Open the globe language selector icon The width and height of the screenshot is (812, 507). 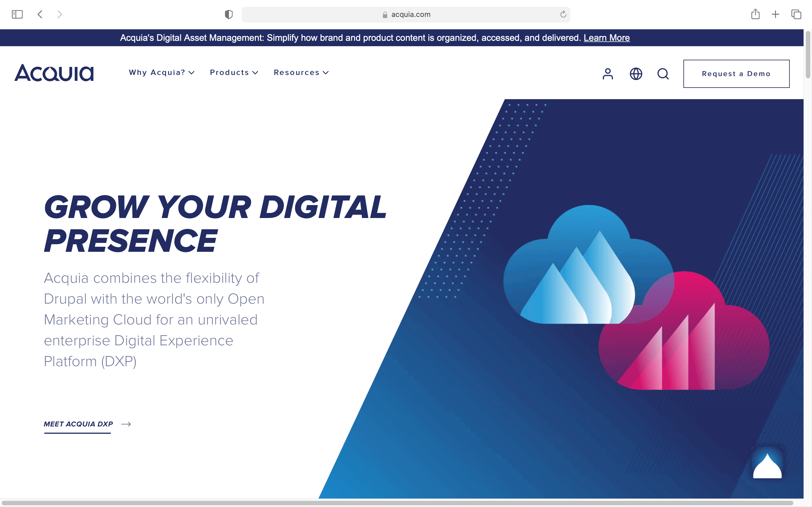coord(636,74)
